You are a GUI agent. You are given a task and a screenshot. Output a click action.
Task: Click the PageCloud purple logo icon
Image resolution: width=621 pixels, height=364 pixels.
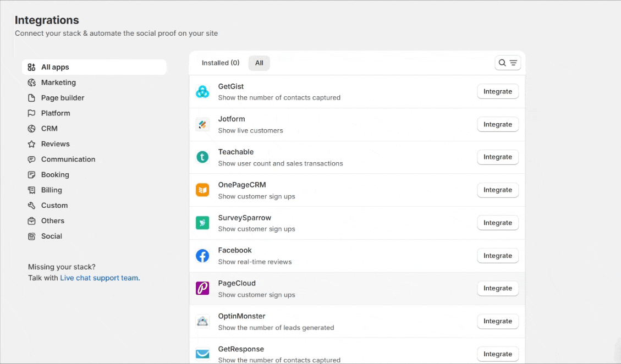pyautogui.click(x=202, y=288)
